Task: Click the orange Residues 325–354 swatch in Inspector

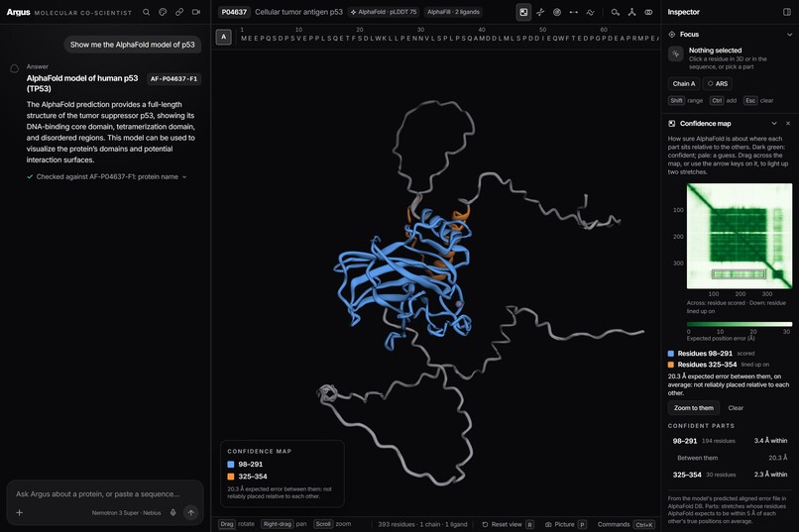Action: 670,365
